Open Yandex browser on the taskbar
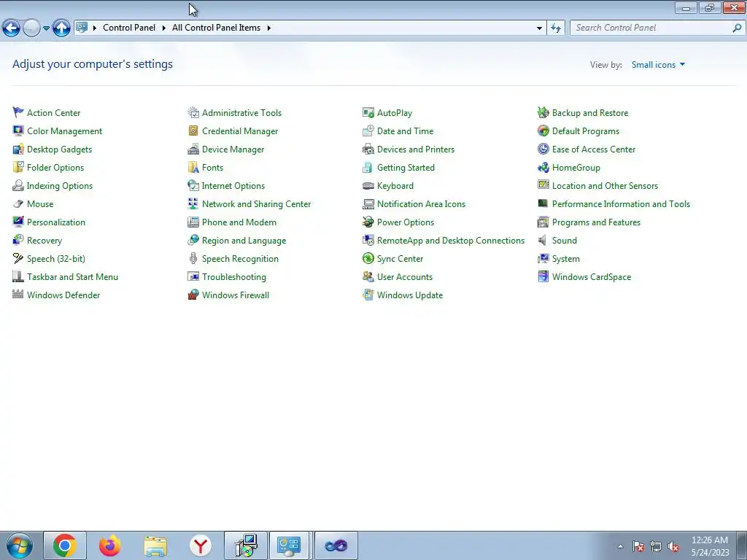This screenshot has height=560, width=747. click(x=201, y=545)
